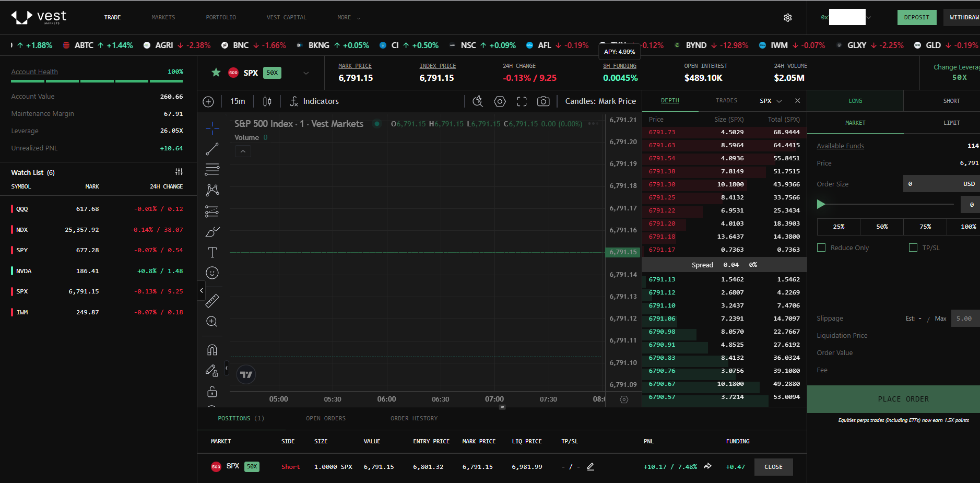980x483 pixels.
Task: Set order size to 75%
Action: coord(925,227)
